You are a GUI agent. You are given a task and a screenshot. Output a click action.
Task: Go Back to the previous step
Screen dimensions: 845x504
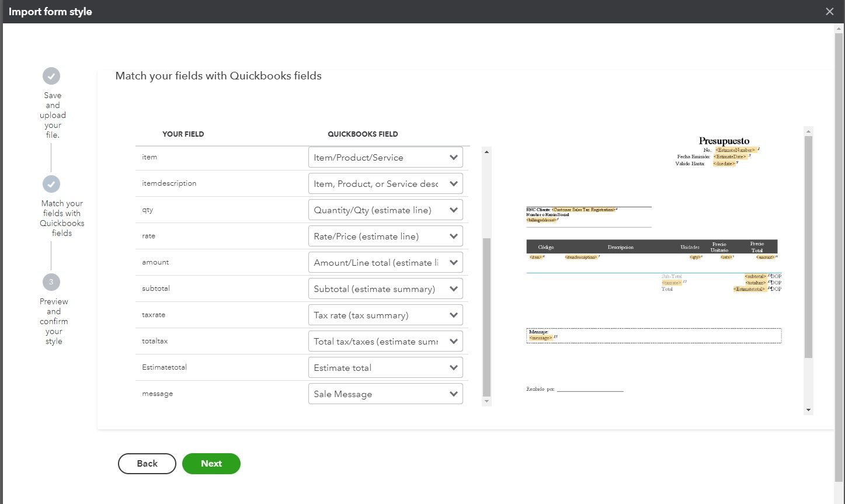147,464
